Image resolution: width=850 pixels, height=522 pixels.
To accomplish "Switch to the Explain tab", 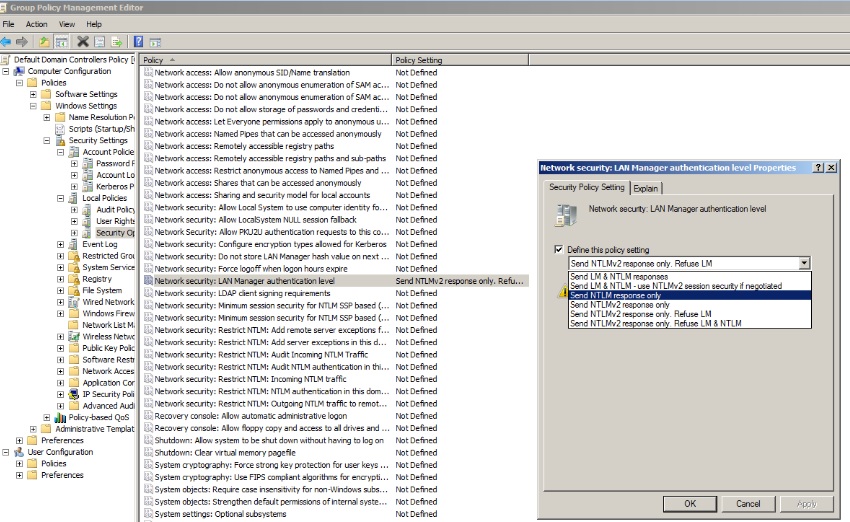I will (645, 189).
